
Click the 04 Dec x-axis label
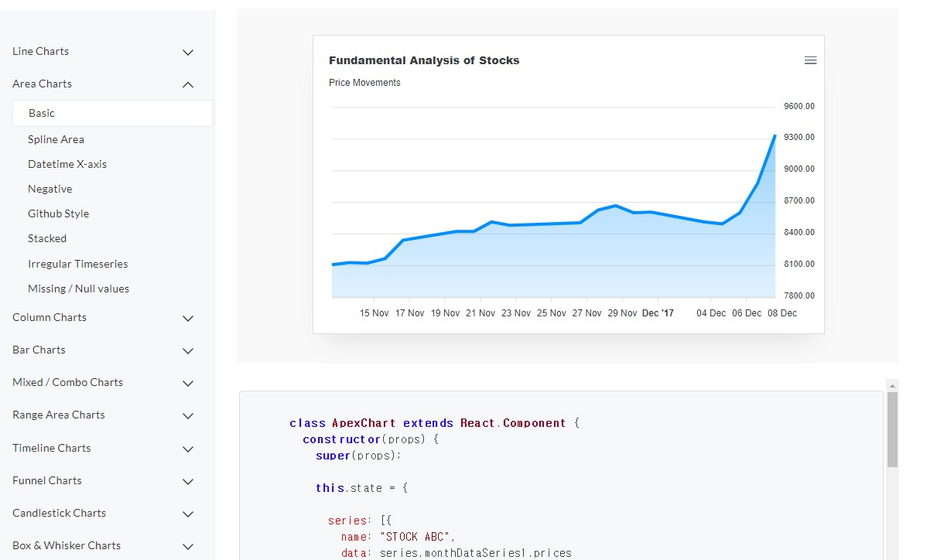click(x=711, y=313)
